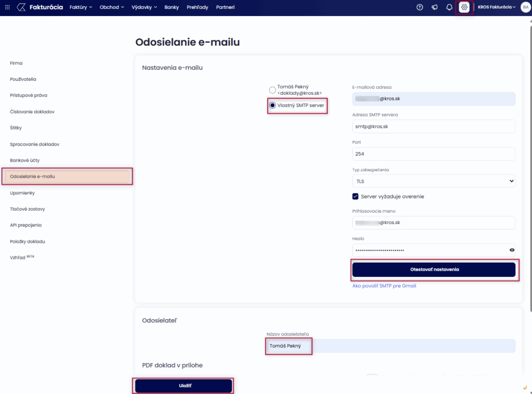
Task: Open the notifications bell icon
Action: (449, 7)
